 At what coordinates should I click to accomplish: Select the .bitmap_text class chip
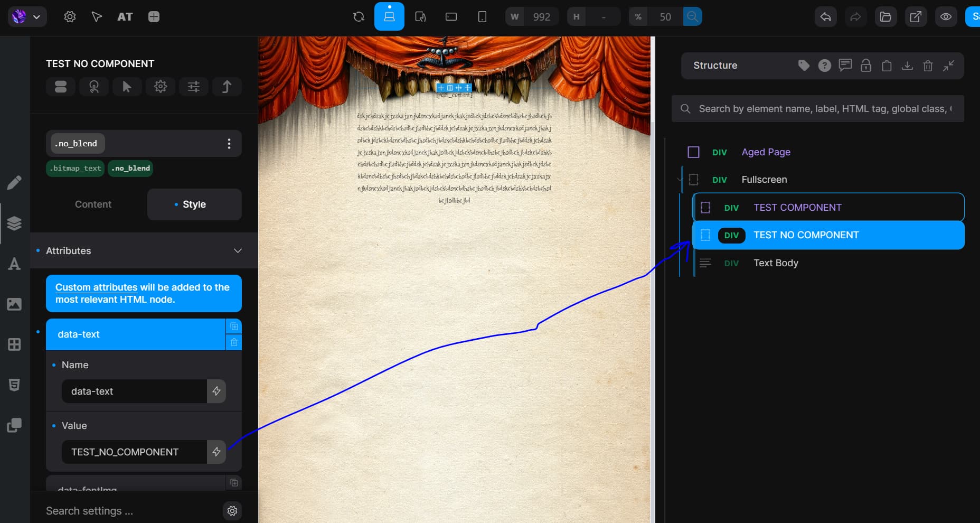click(x=76, y=168)
